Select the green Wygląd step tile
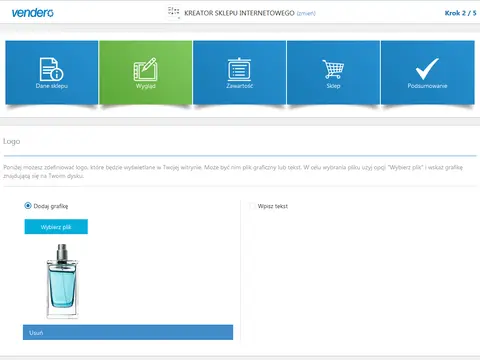 pos(146,73)
